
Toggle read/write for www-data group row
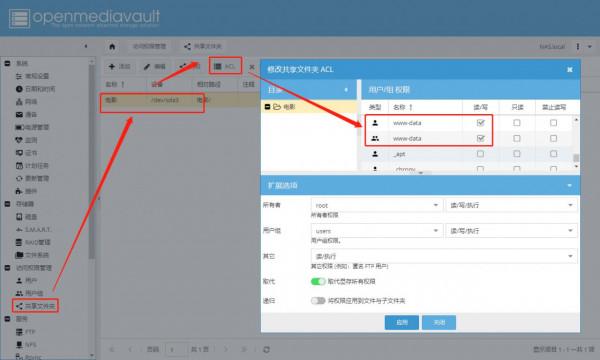pyautogui.click(x=480, y=138)
